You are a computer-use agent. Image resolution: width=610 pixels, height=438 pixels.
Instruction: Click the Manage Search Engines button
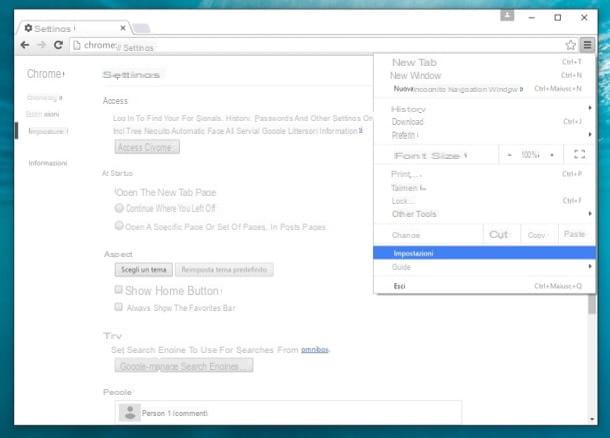207,366
